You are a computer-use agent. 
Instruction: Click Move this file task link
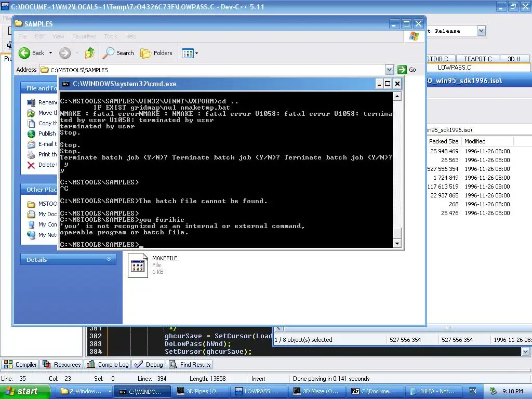42,113
